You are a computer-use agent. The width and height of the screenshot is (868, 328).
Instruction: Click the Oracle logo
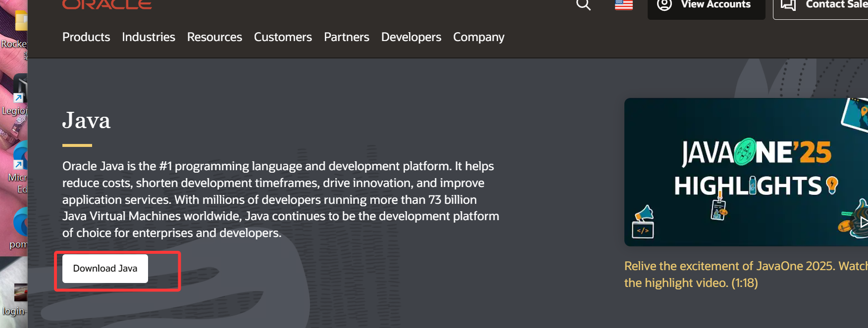pyautogui.click(x=107, y=5)
